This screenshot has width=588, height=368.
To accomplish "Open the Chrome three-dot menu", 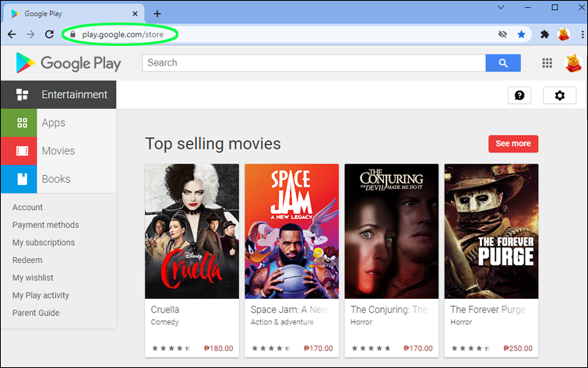I will [583, 34].
